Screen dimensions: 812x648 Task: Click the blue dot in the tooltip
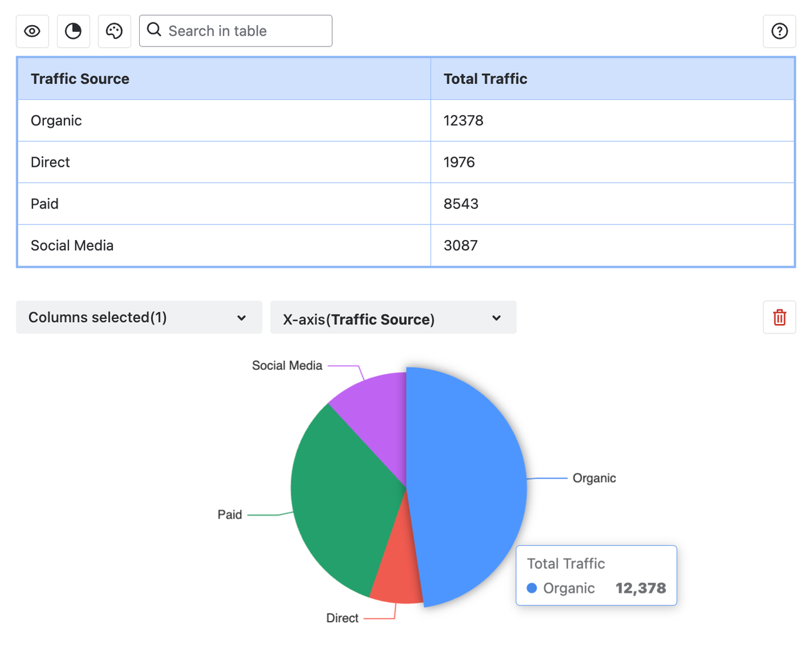click(532, 588)
